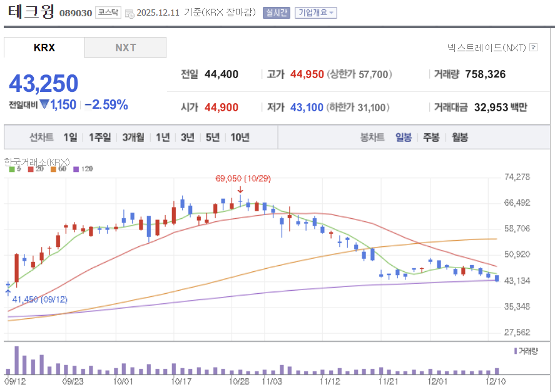Toggle the red 20-day moving average legend
Viewport: 555px width, 392px height.
(x=30, y=169)
